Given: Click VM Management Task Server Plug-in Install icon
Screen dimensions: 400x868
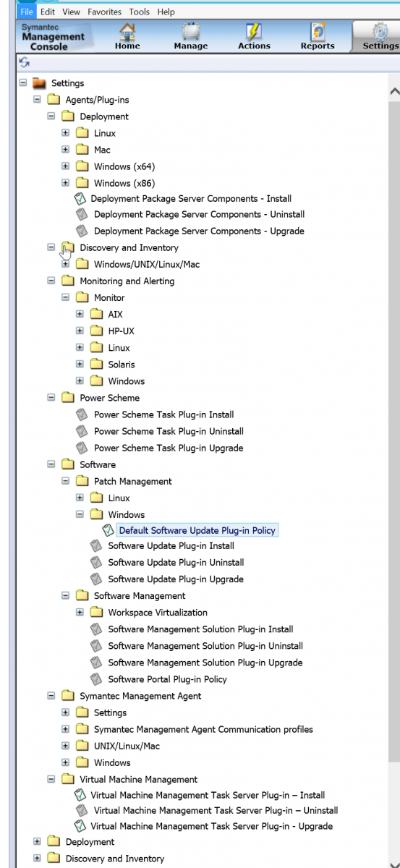Looking at the screenshot, I should pyautogui.click(x=80, y=795).
